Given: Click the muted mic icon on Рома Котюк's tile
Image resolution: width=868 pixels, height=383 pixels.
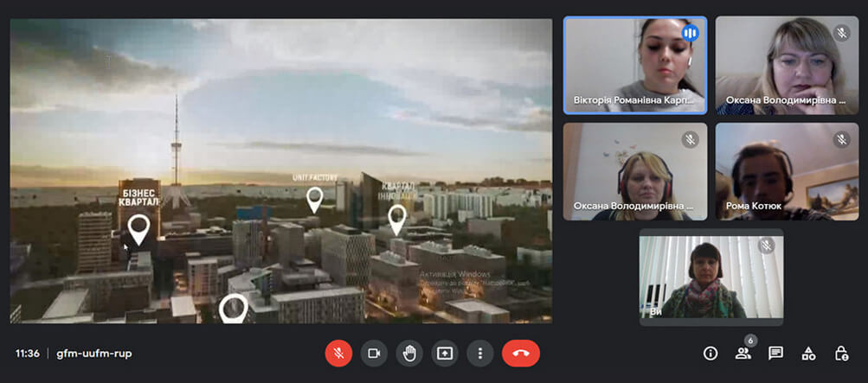Looking at the screenshot, I should pyautogui.click(x=841, y=139).
